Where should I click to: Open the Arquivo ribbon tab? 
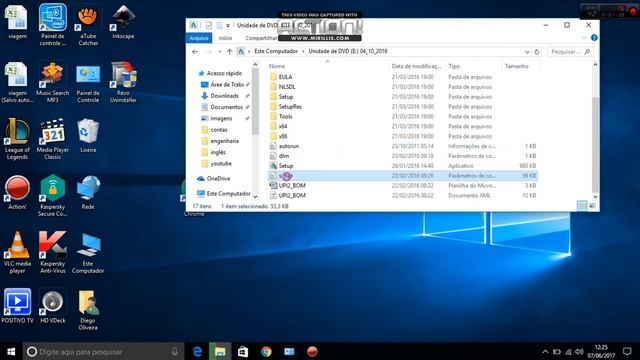199,38
